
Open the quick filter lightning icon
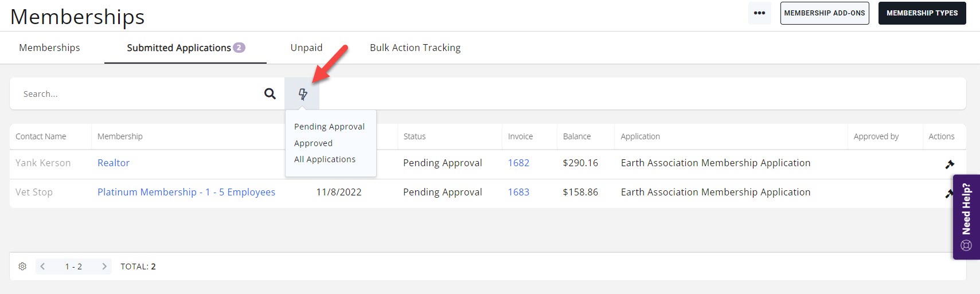(303, 94)
